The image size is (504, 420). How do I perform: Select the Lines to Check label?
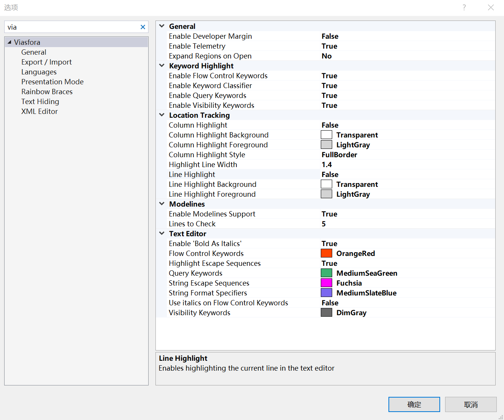[192, 224]
